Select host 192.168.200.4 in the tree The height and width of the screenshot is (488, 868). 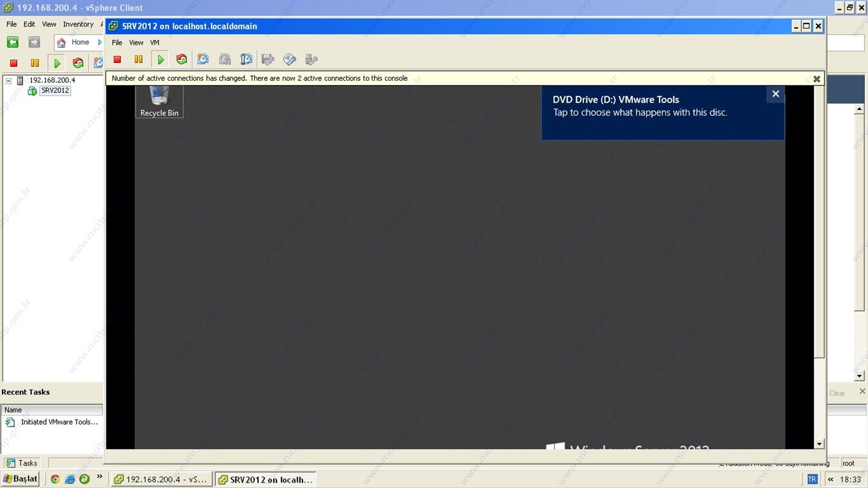coord(52,80)
